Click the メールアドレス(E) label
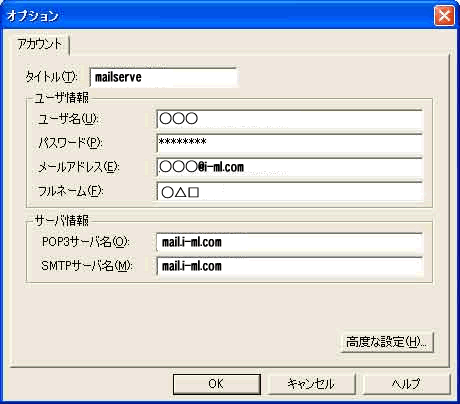 click(79, 167)
